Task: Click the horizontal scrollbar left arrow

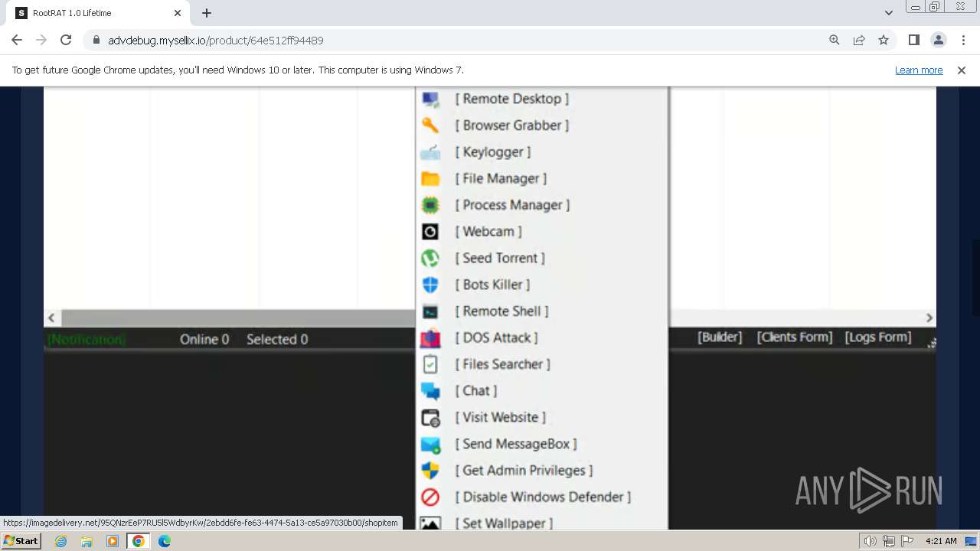Action: (x=51, y=318)
